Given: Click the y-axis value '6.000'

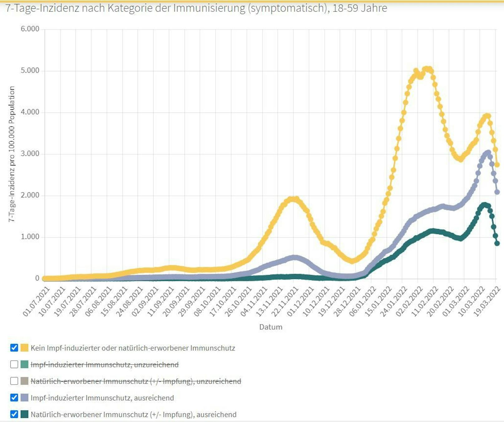Looking at the screenshot, I should [30, 29].
